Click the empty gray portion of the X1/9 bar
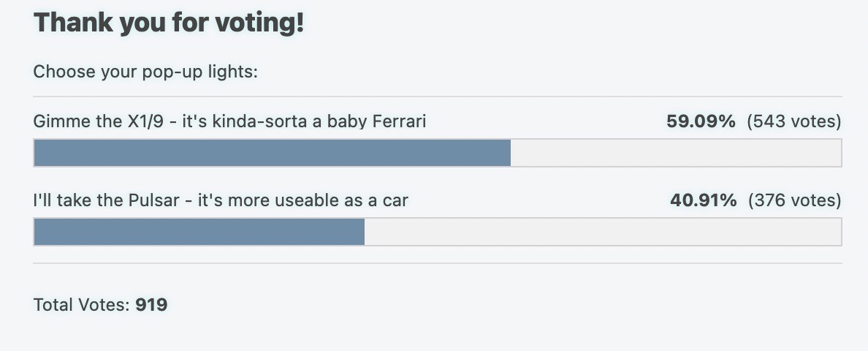Viewport: 868px width, 351px height. 676,153
